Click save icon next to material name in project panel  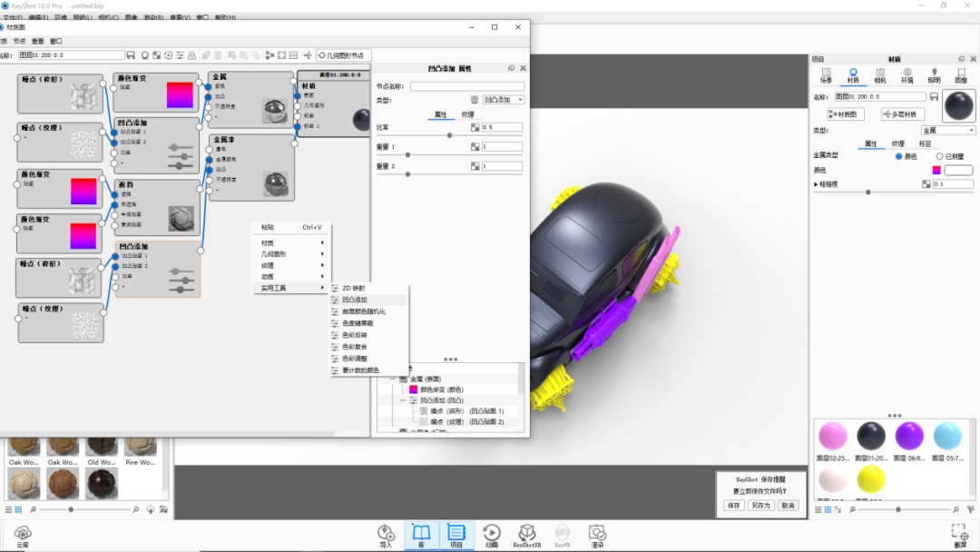pyautogui.click(x=934, y=97)
